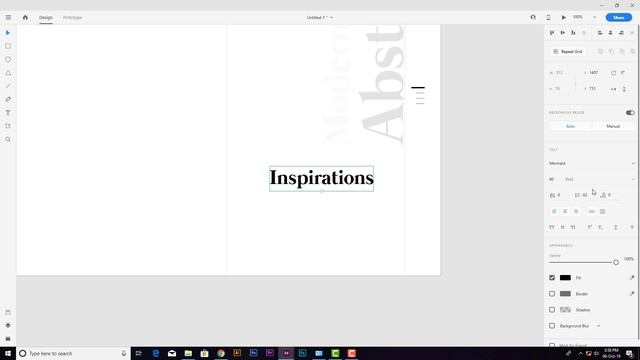This screenshot has width=640, height=360.
Task: Open the font family dropdown
Action: [592, 163]
